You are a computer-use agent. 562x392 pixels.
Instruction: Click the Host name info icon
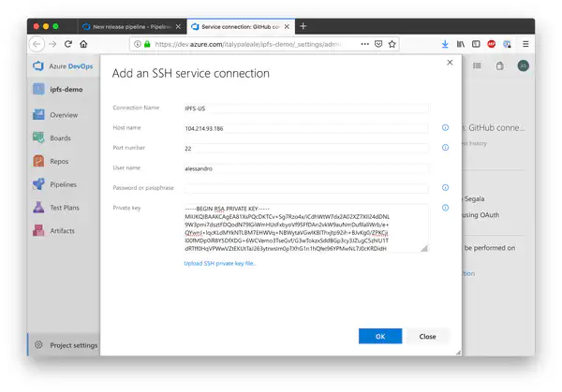pos(445,128)
